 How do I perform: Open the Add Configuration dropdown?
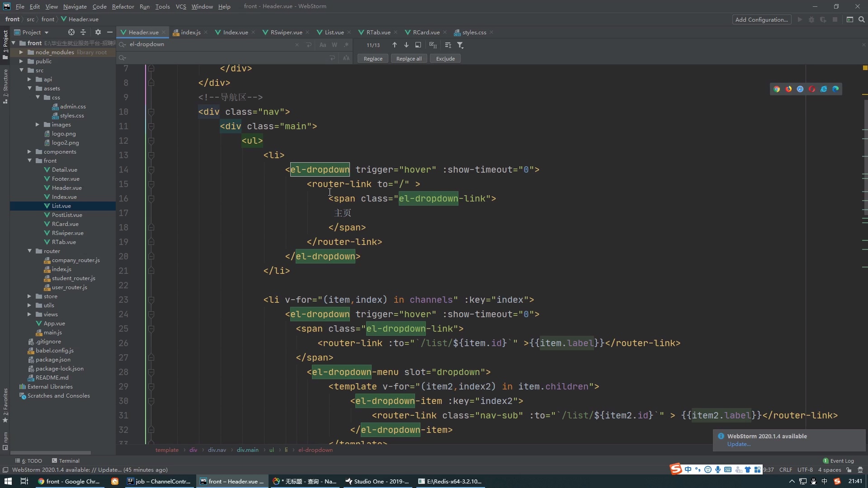[x=762, y=19]
